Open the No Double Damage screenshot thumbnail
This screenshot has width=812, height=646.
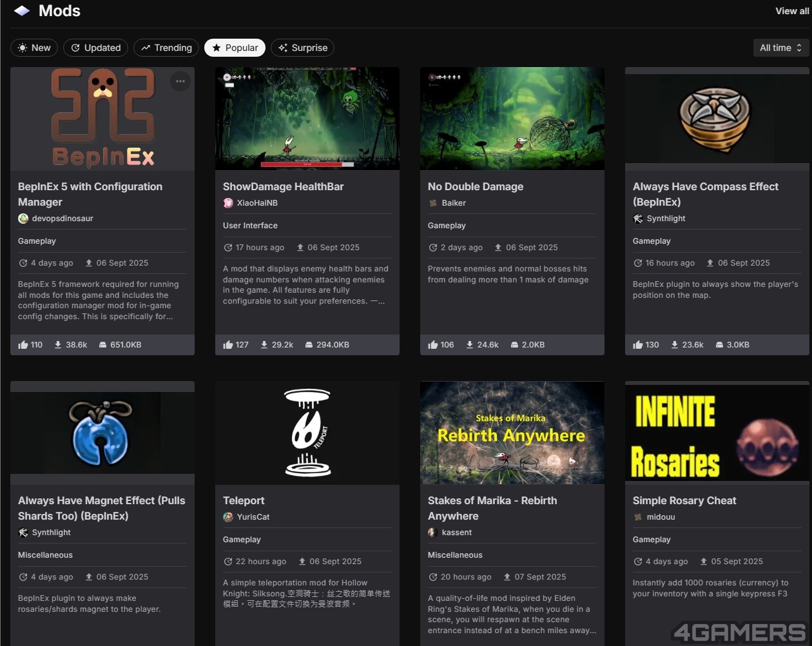point(512,119)
